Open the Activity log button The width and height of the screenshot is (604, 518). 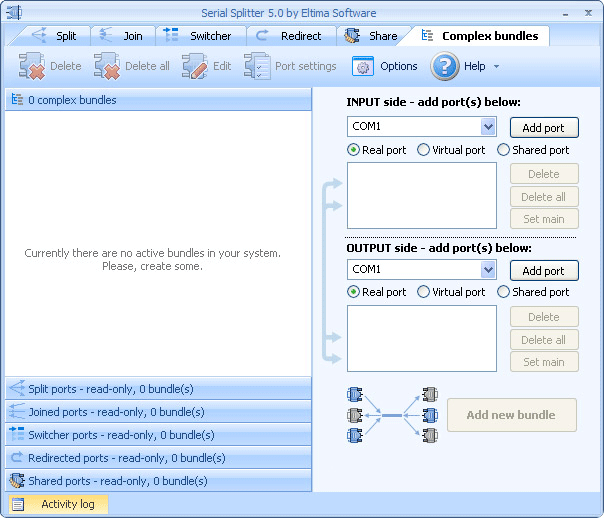point(58,504)
